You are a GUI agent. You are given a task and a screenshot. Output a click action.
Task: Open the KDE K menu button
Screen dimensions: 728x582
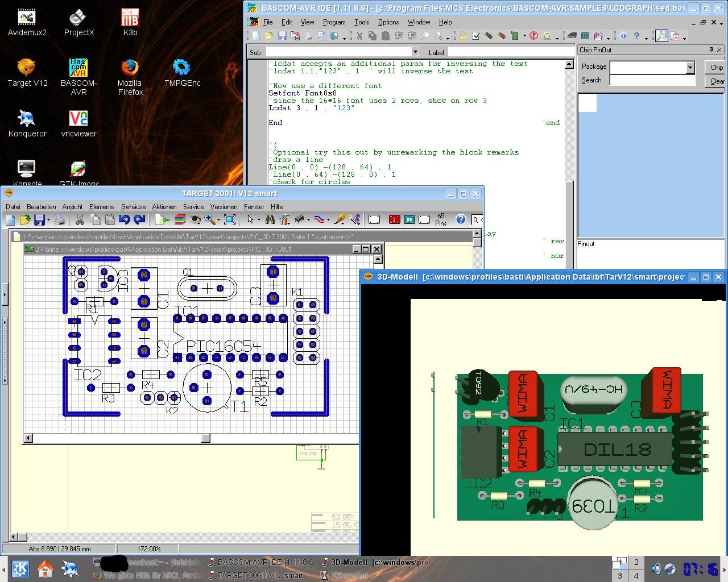[20, 569]
